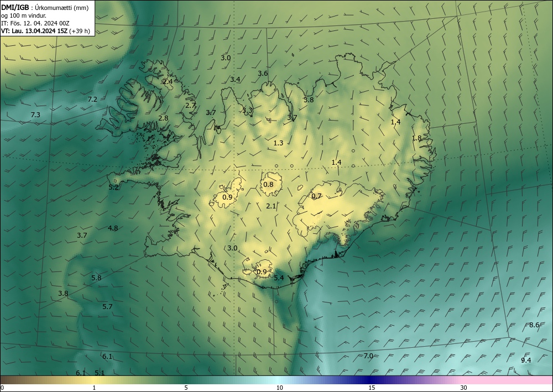Click the 5.2 value at the western peninsula

coord(113,187)
